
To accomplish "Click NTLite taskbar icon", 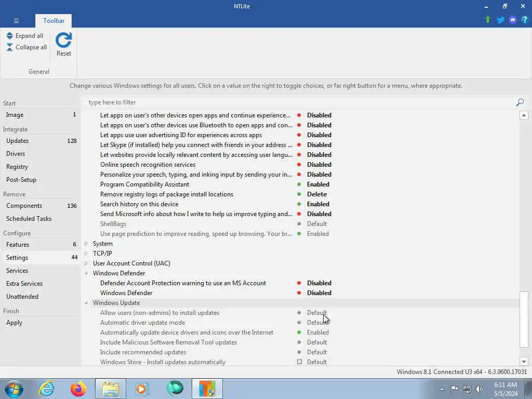I will pyautogui.click(x=207, y=389).
